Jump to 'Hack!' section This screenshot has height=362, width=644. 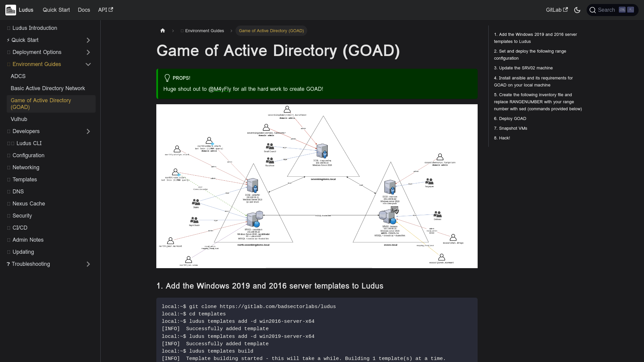[x=502, y=138]
